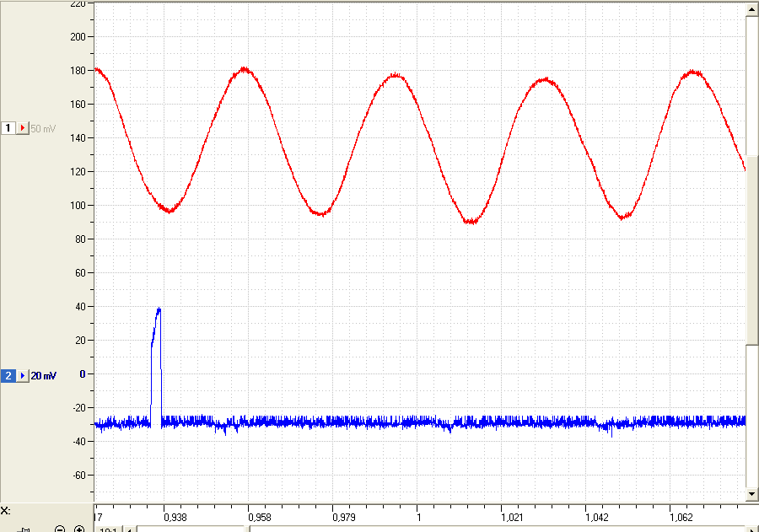Select channel 1 number box
759x532 pixels.
pos(8,128)
